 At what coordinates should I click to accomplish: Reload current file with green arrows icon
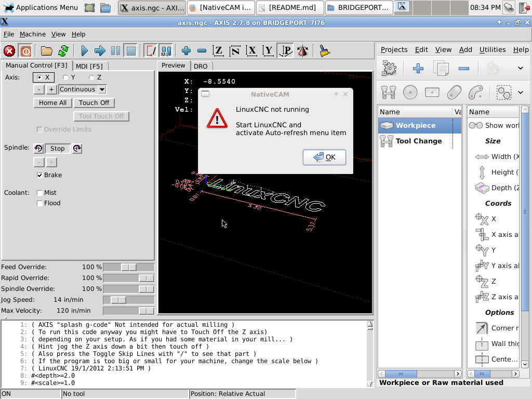[63, 51]
